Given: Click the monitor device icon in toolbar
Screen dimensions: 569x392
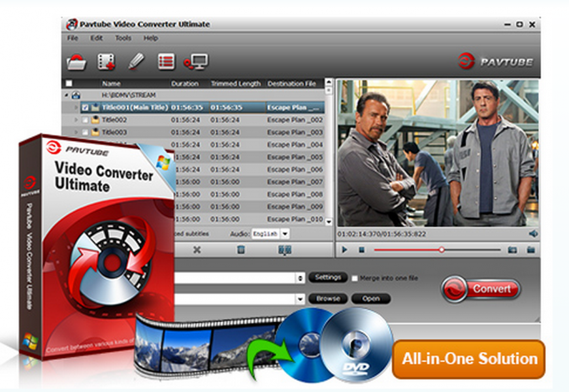Looking at the screenshot, I should 196,61.
